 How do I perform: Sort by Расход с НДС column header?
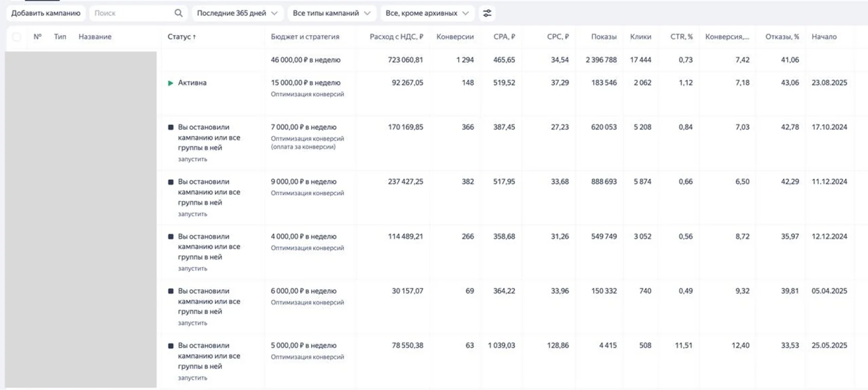click(396, 37)
